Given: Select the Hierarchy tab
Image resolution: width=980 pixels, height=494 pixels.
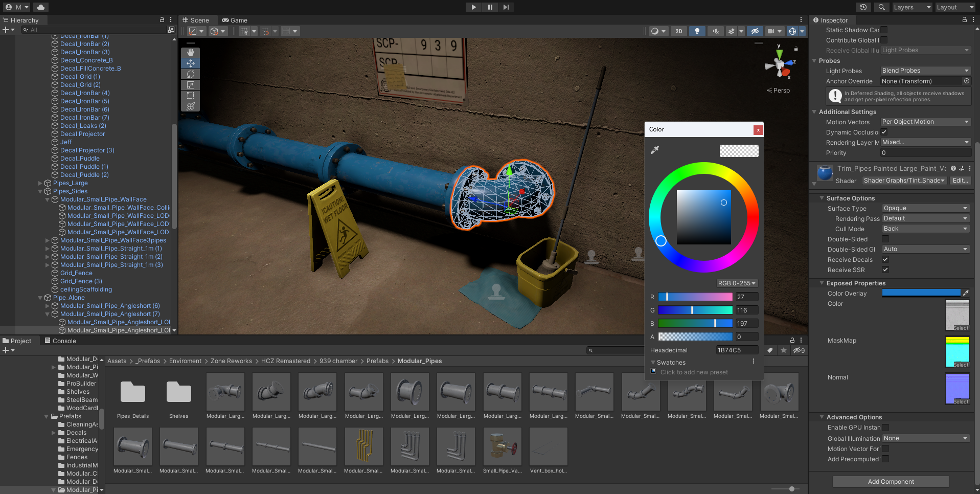Looking at the screenshot, I should click(21, 20).
